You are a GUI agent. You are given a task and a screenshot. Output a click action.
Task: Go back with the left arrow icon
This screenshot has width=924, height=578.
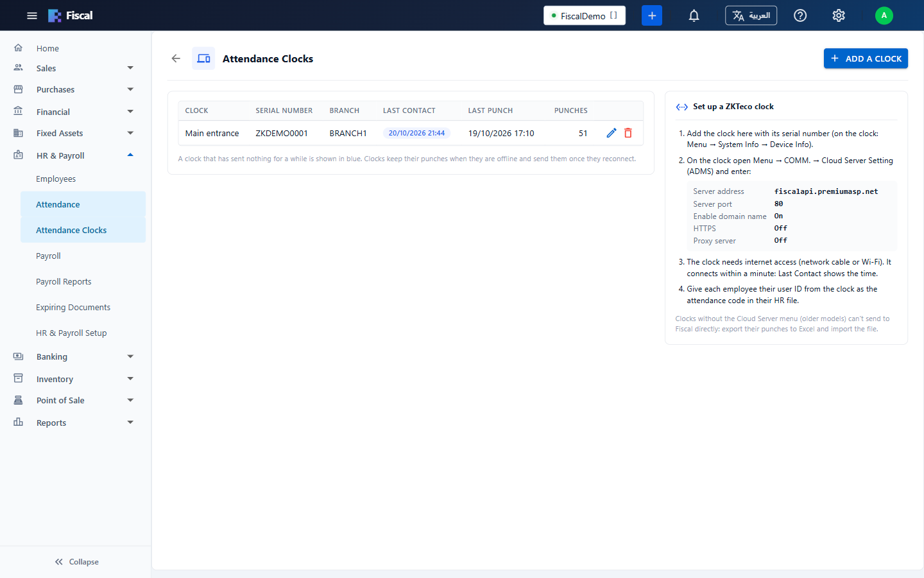tap(176, 58)
